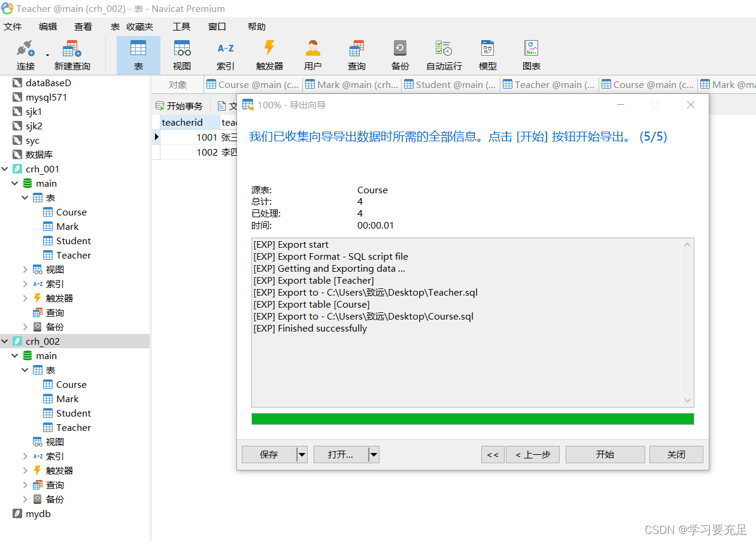Select the dataBaseD connection in sidebar

[x=48, y=83]
